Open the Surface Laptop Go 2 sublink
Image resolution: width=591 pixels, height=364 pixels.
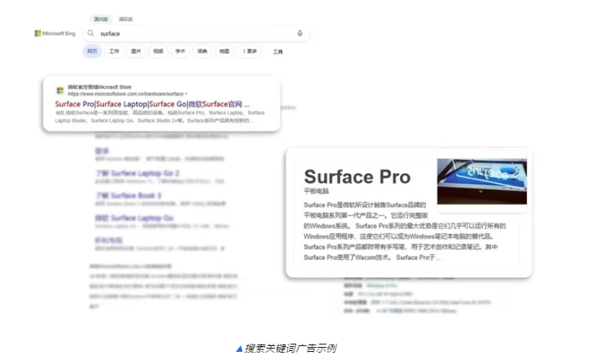click(137, 173)
